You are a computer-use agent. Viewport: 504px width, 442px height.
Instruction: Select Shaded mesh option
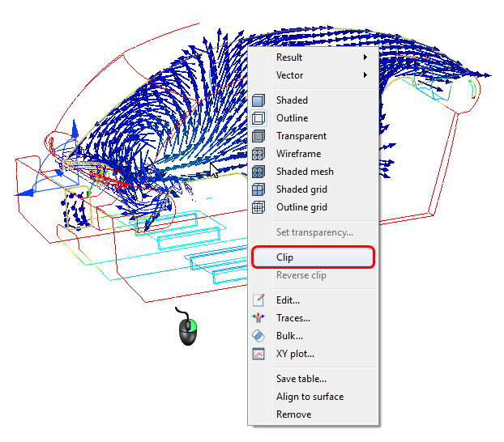pos(313,172)
